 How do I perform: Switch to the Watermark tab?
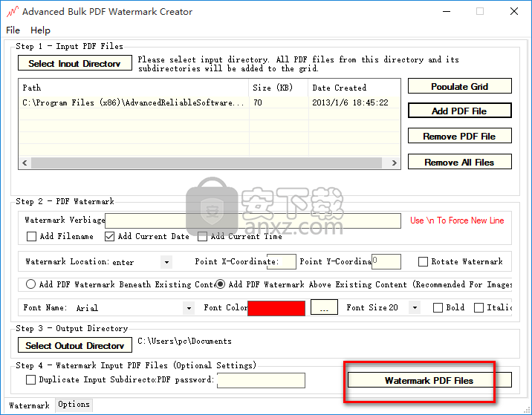[29, 405]
